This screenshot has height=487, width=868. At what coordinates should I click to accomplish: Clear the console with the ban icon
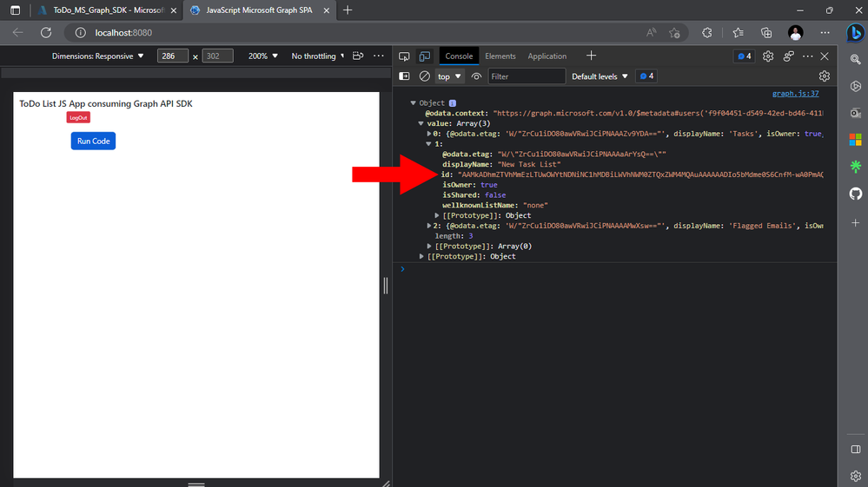point(425,76)
